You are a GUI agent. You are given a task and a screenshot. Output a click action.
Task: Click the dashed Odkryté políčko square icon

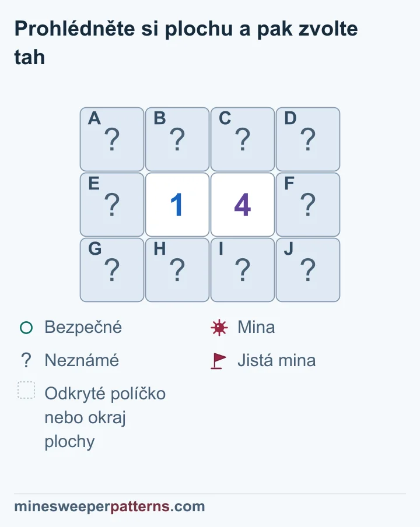click(26, 390)
